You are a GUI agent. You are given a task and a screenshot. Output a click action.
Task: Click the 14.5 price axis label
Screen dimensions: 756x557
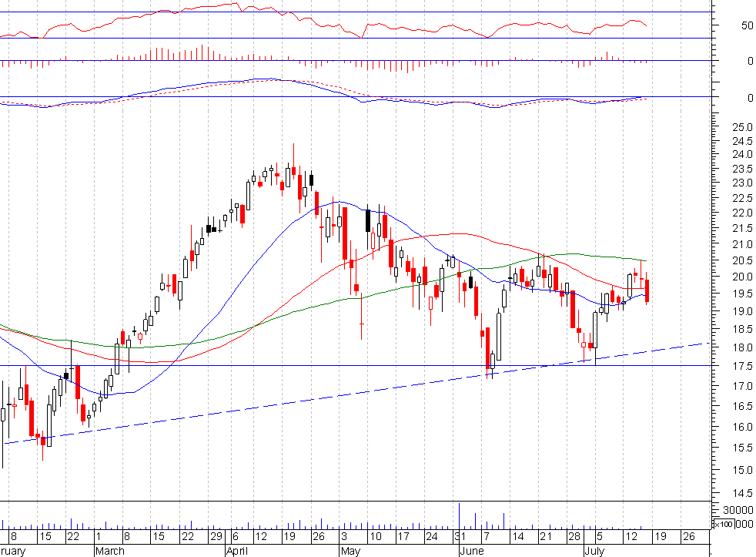tap(742, 493)
